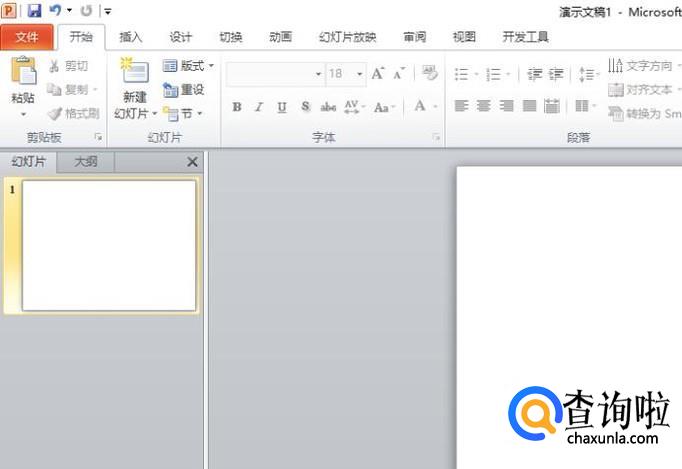Screen dimensions: 682x469
Task: Undo the last action
Action: 55,11
